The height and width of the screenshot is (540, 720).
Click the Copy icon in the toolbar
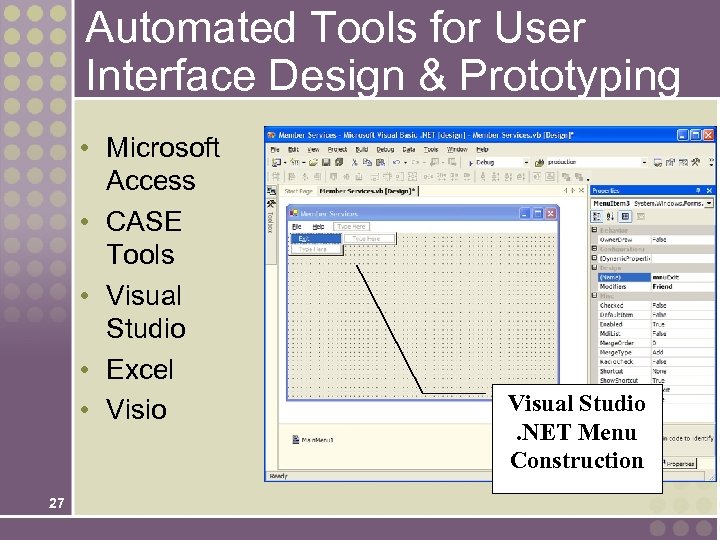click(x=367, y=162)
